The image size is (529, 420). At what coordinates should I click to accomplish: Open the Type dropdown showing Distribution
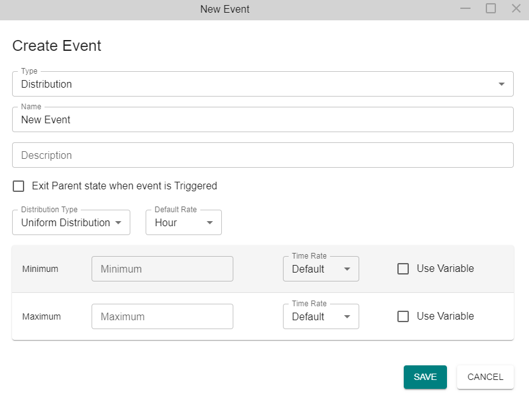tap(263, 84)
